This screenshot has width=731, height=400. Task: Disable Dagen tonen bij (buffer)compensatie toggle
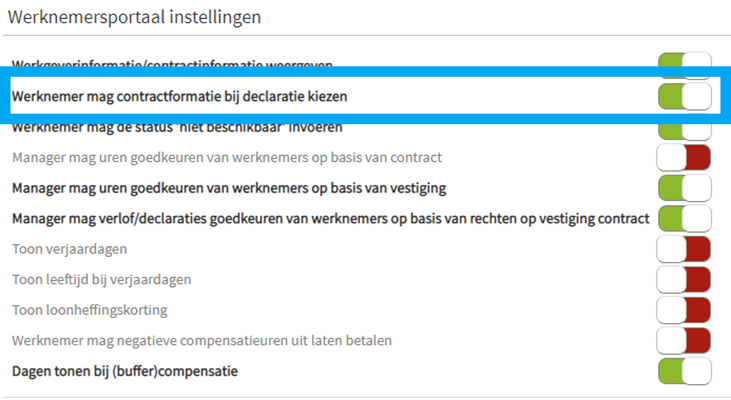[684, 371]
